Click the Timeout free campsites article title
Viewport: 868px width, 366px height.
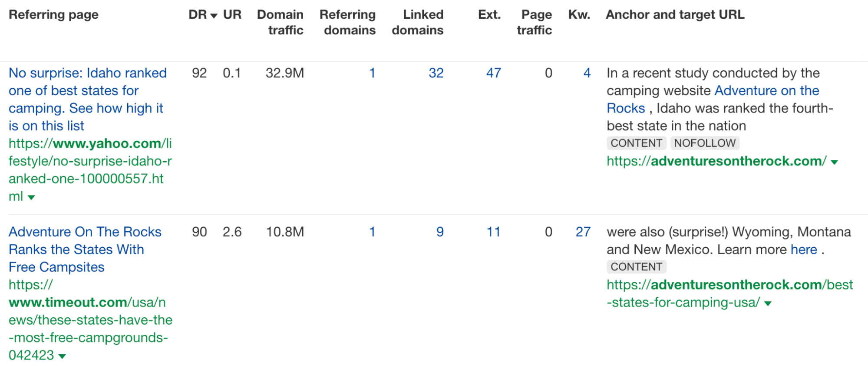(x=85, y=250)
